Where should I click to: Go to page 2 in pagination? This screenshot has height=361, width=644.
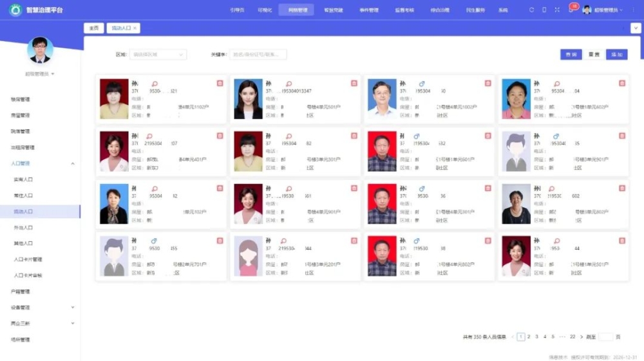(x=529, y=337)
